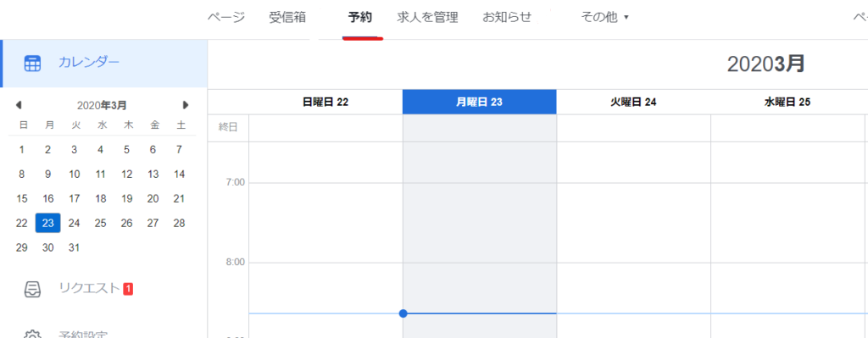The height and width of the screenshot is (338, 868).
Task: Select March 23 in mini calendar
Action: [48, 223]
